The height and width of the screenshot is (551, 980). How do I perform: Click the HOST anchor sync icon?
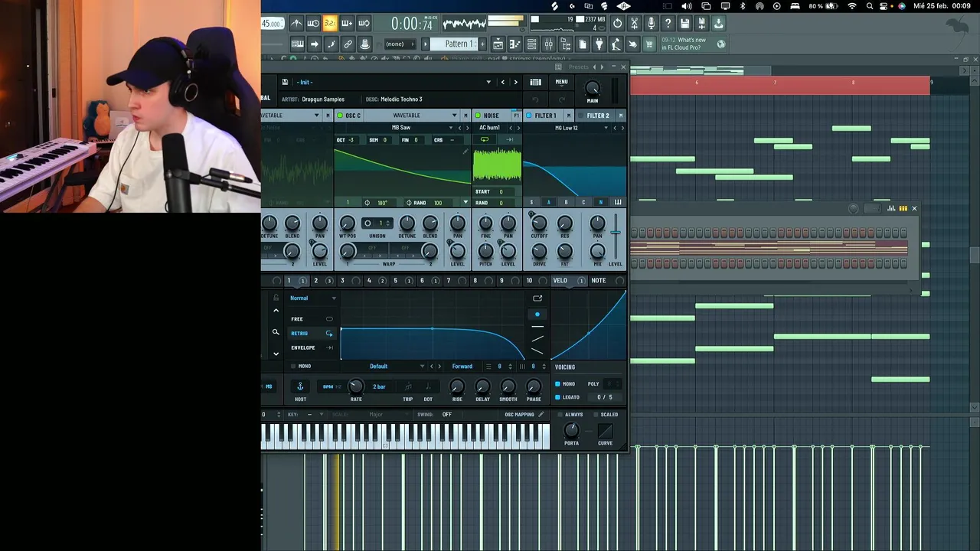click(x=300, y=386)
